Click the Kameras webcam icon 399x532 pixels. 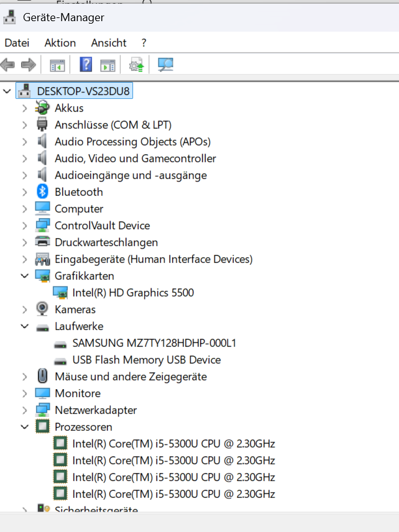(42, 309)
